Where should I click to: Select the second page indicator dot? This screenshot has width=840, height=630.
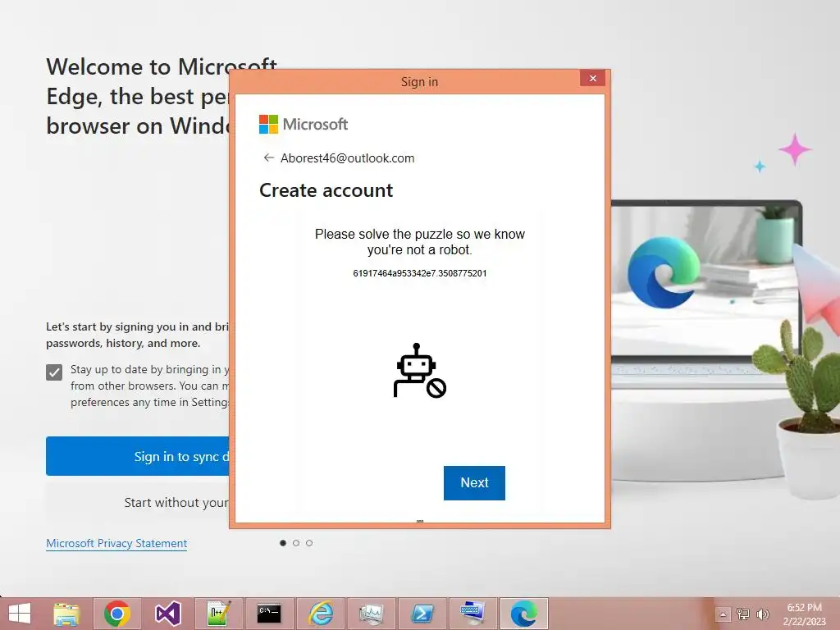(x=296, y=543)
